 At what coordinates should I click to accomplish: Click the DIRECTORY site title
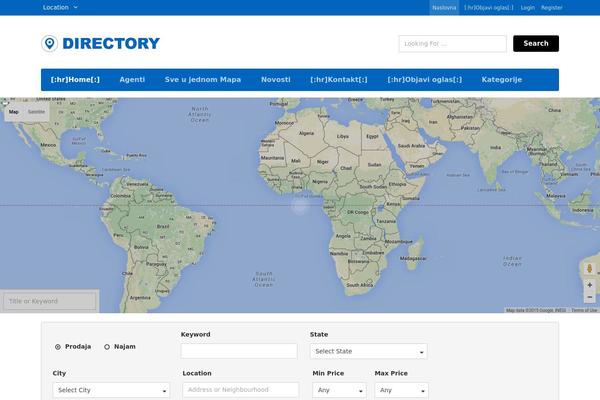click(111, 43)
